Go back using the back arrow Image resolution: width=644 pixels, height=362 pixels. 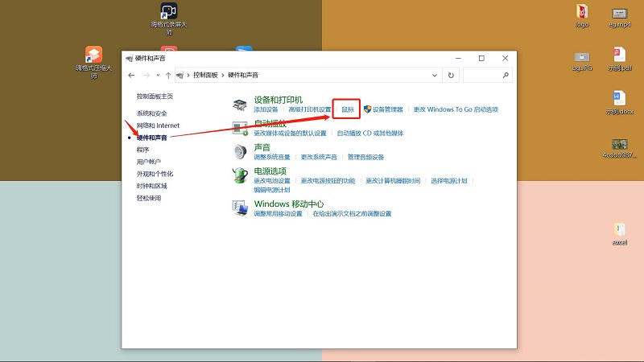pos(130,75)
